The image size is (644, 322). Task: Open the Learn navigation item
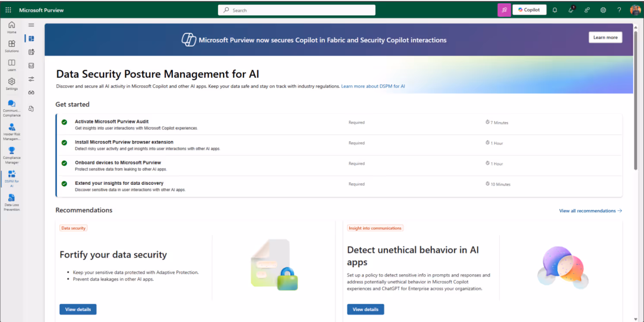(x=12, y=65)
